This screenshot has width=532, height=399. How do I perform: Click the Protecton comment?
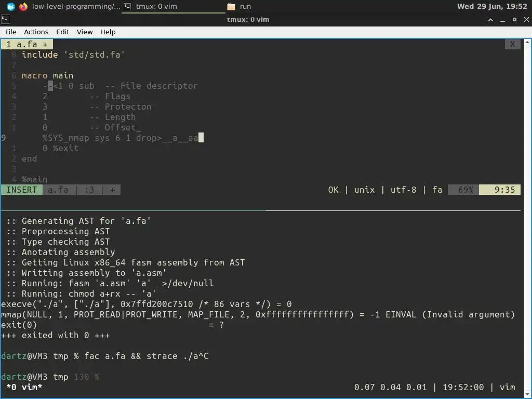click(121, 107)
